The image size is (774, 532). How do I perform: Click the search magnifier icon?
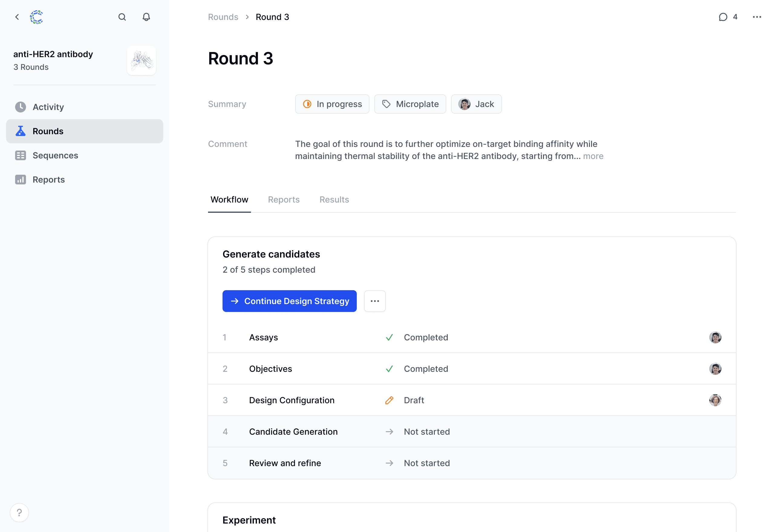[122, 17]
